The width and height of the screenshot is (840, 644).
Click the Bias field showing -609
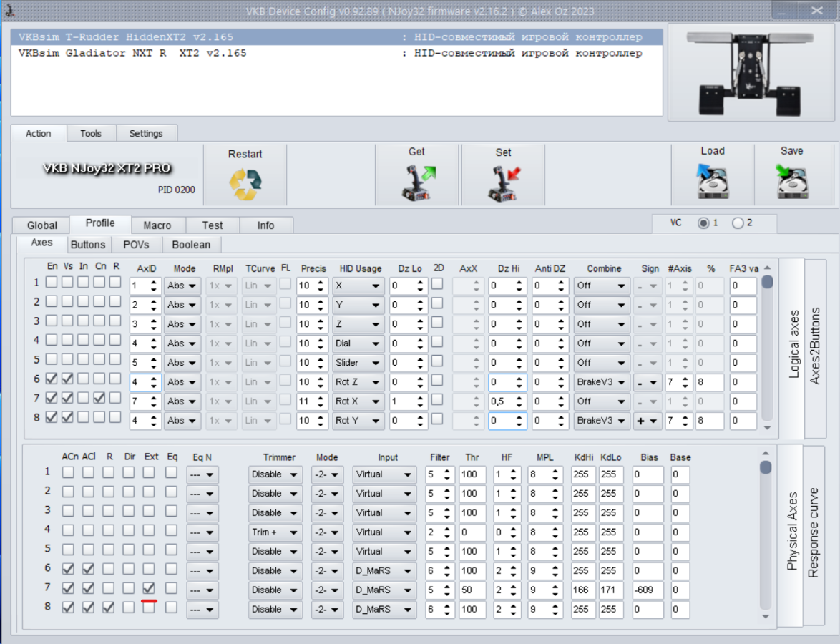pyautogui.click(x=648, y=590)
